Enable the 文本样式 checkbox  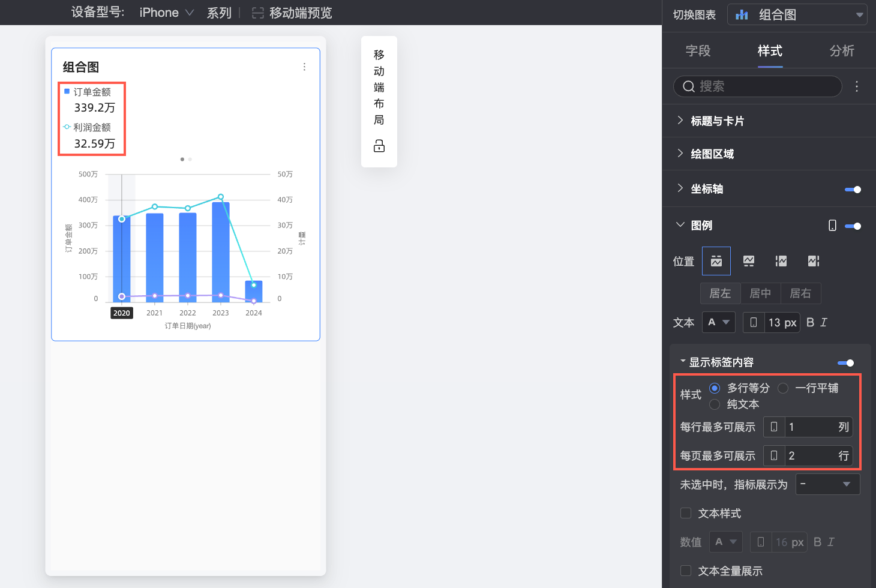(686, 513)
